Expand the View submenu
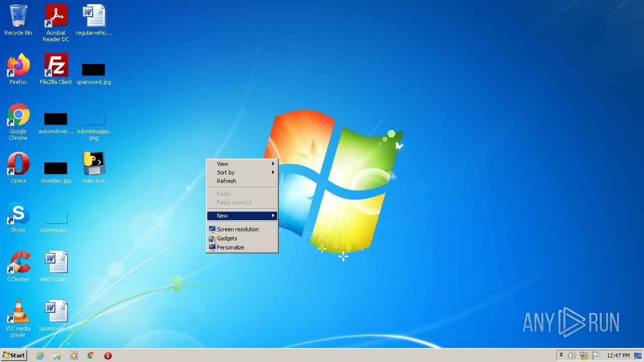644x362 pixels. pyautogui.click(x=242, y=164)
